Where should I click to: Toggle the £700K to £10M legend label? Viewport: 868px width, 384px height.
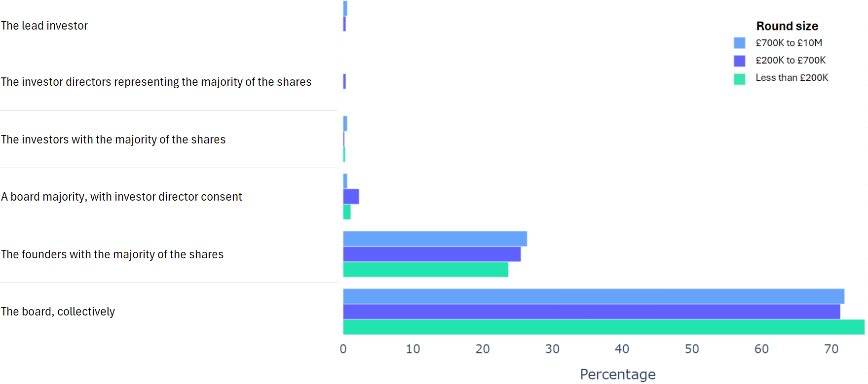click(789, 43)
